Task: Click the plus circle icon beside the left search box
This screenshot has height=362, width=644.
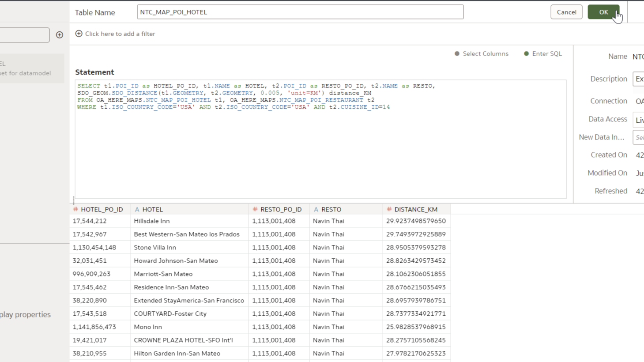Action: tap(60, 35)
